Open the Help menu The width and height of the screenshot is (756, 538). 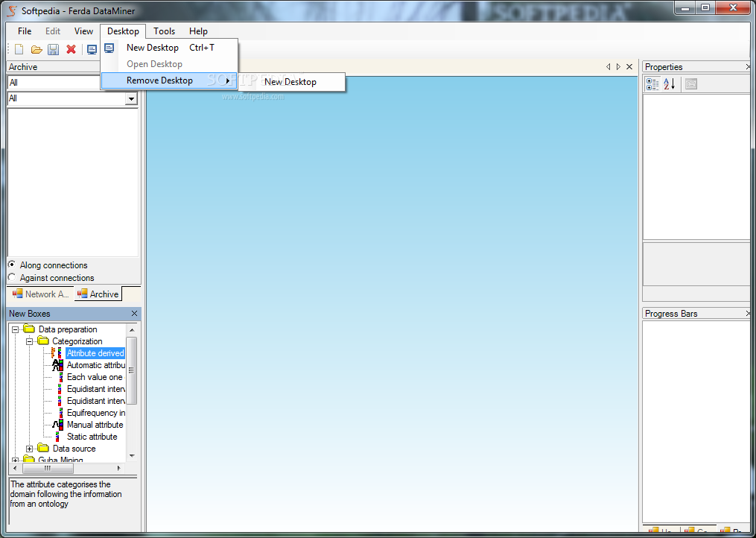click(x=198, y=31)
